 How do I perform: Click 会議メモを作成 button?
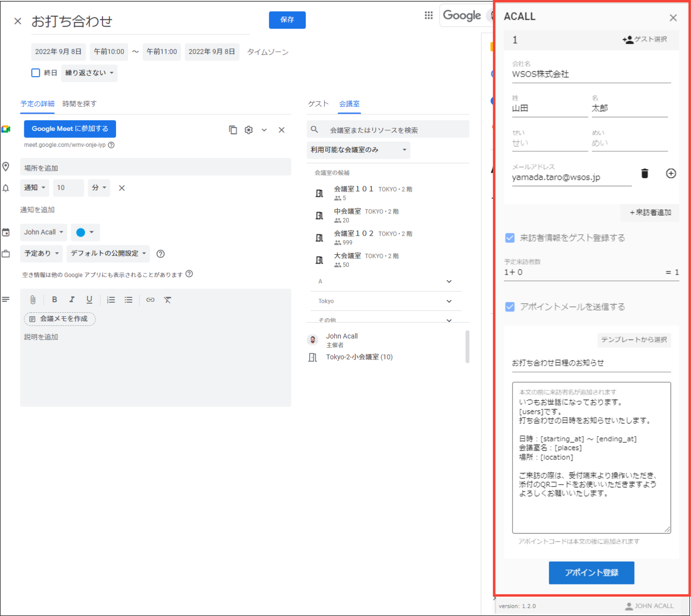tap(60, 319)
